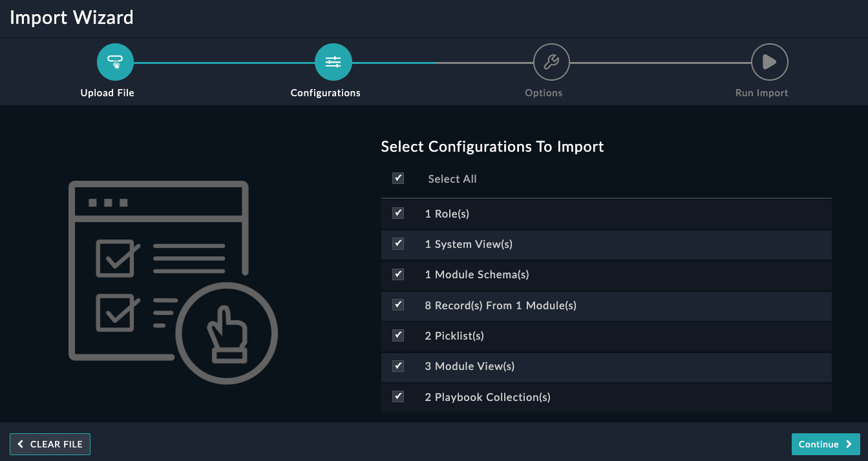Click the 2 Playbook Collection(s) row text
868x461 pixels.
(487, 397)
